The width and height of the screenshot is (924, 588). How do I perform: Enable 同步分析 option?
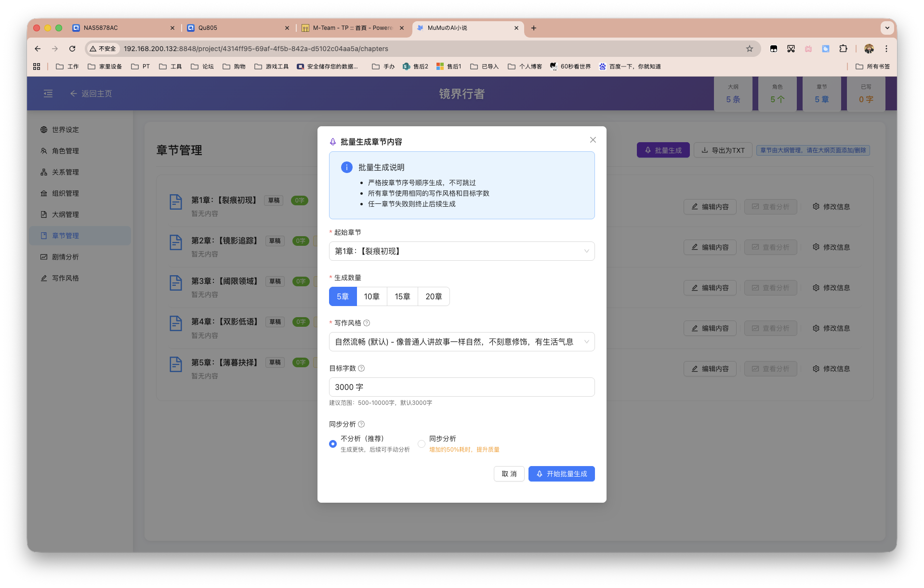point(421,443)
